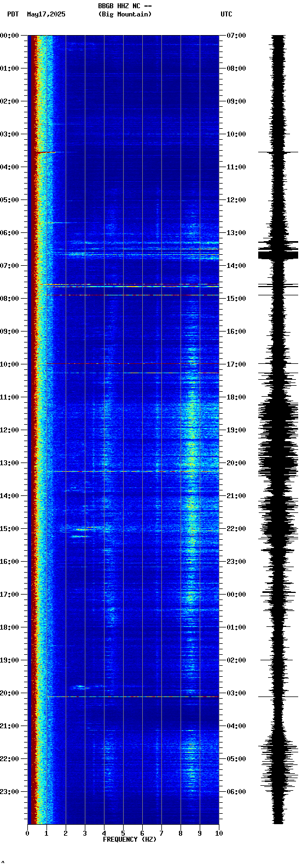
Task: Click the UTC time label '22:00'
Action: 236,529
